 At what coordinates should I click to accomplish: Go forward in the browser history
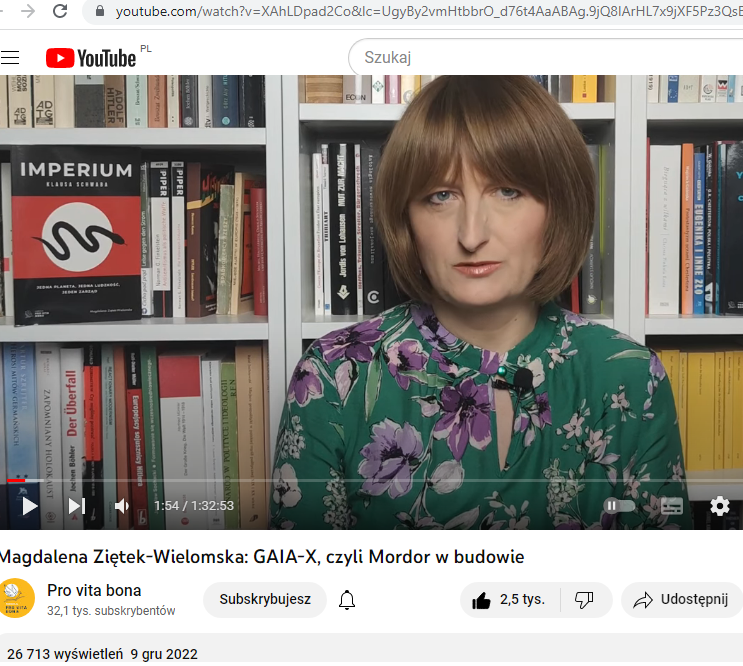coord(27,12)
